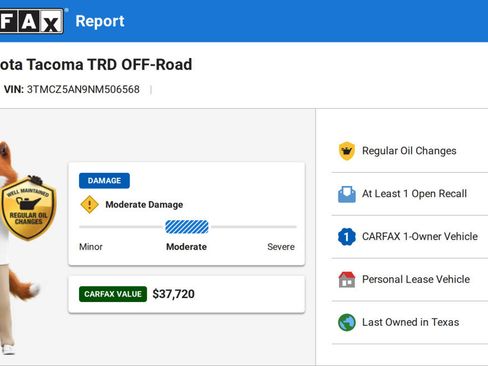
Task: Open the At Least 1 Open Recall item
Action: coord(410,194)
